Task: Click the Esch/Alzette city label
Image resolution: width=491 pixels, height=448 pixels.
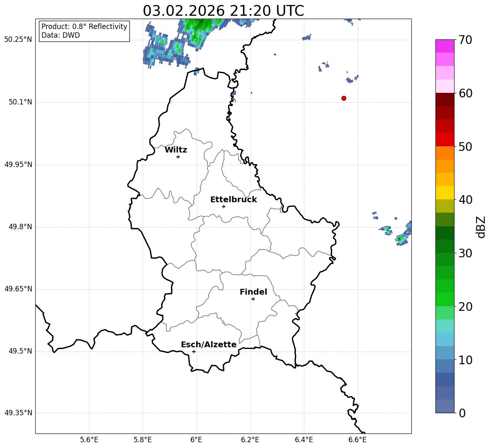Action: click(x=209, y=344)
